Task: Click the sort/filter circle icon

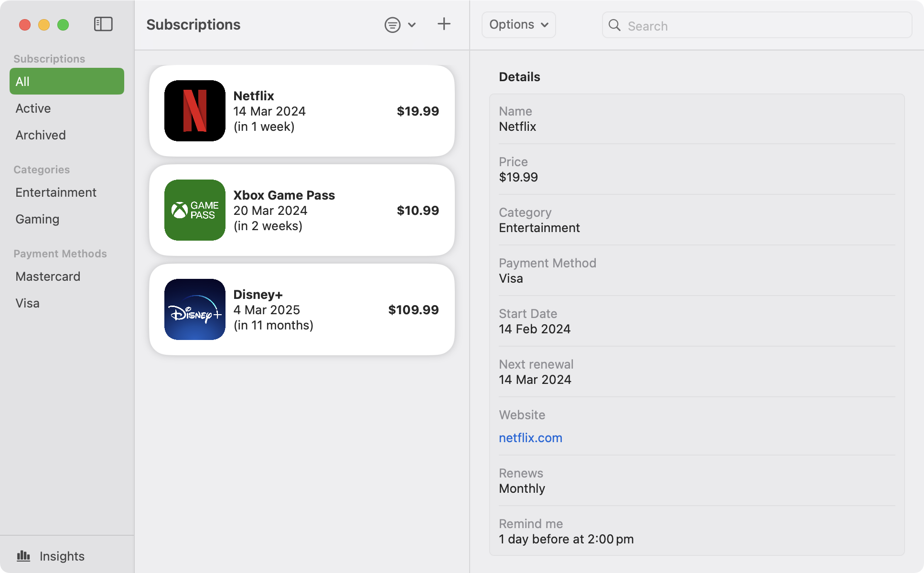Action: [392, 25]
